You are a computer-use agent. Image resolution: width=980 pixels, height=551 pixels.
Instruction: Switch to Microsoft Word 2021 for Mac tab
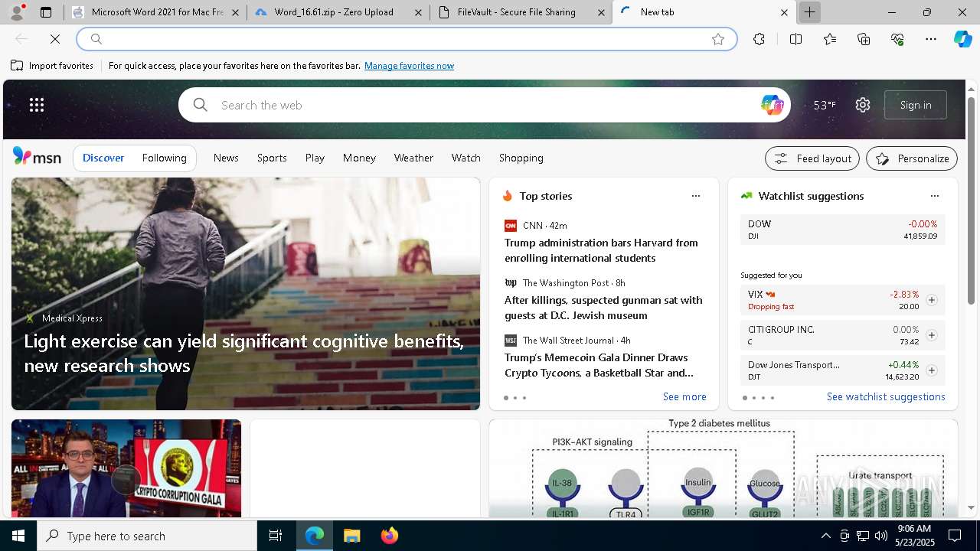pyautogui.click(x=156, y=12)
